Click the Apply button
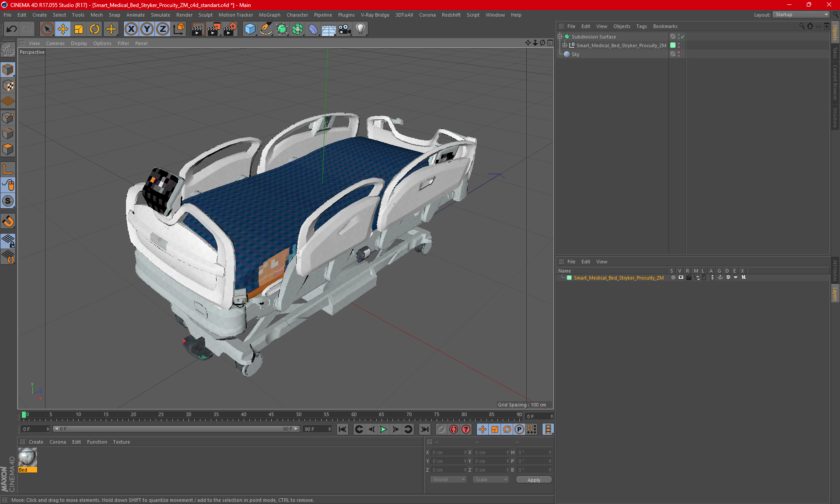Image resolution: width=840 pixels, height=504 pixels. click(534, 480)
